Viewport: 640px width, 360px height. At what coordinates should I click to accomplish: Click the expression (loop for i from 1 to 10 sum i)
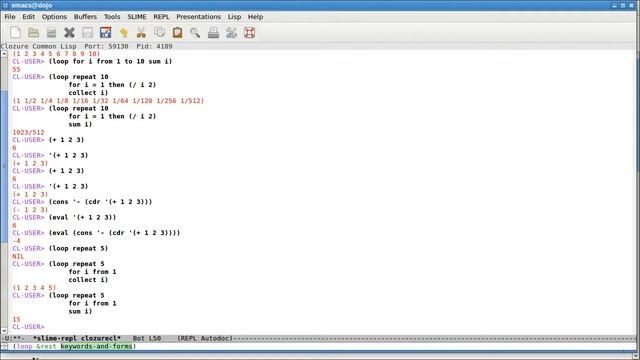(x=110, y=61)
